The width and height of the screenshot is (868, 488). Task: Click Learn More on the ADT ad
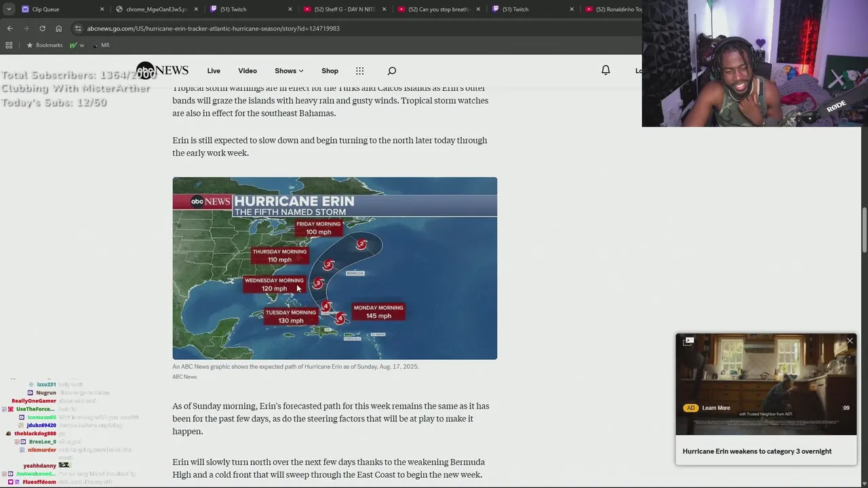point(716,408)
